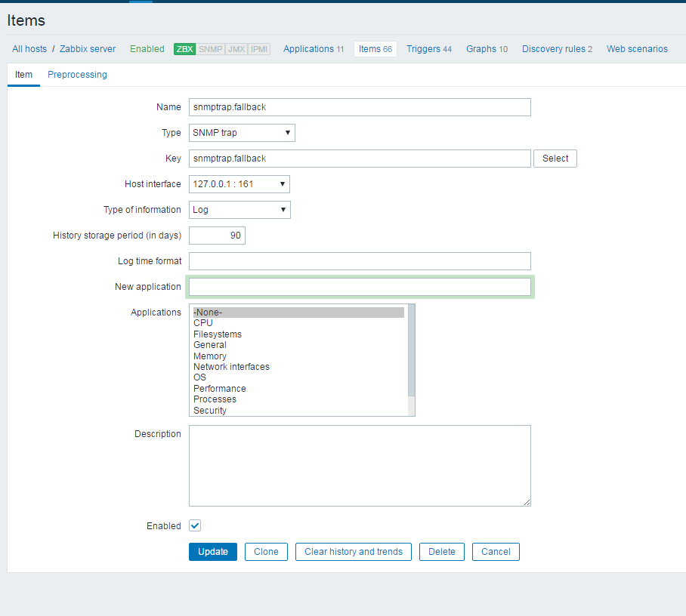This screenshot has width=686, height=616.
Task: Select OS in the Applications list
Action: [x=298, y=377]
